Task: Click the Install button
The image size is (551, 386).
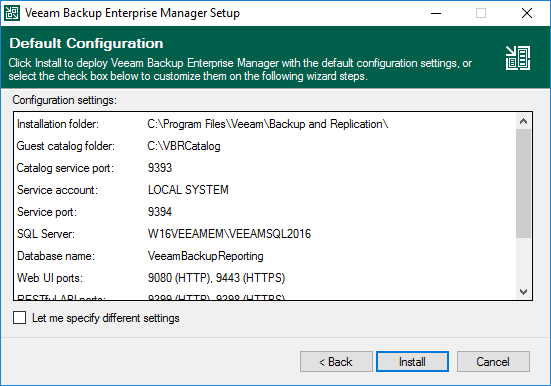Action: tap(412, 361)
